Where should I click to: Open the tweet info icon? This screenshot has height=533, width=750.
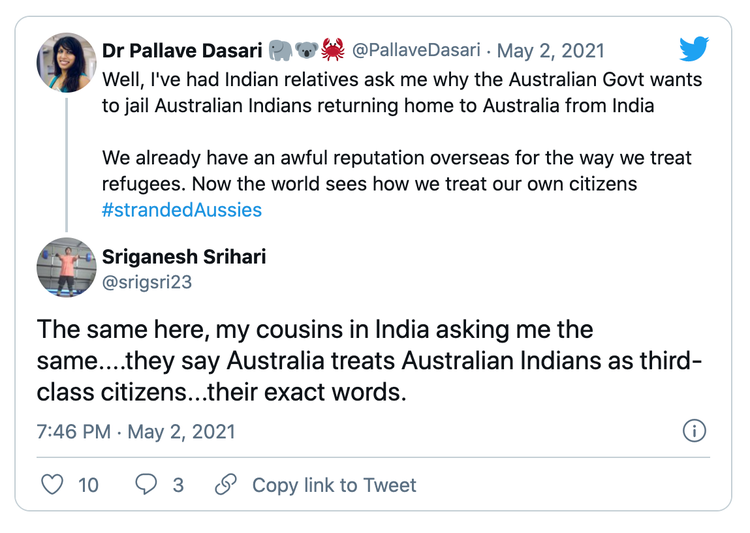click(693, 431)
